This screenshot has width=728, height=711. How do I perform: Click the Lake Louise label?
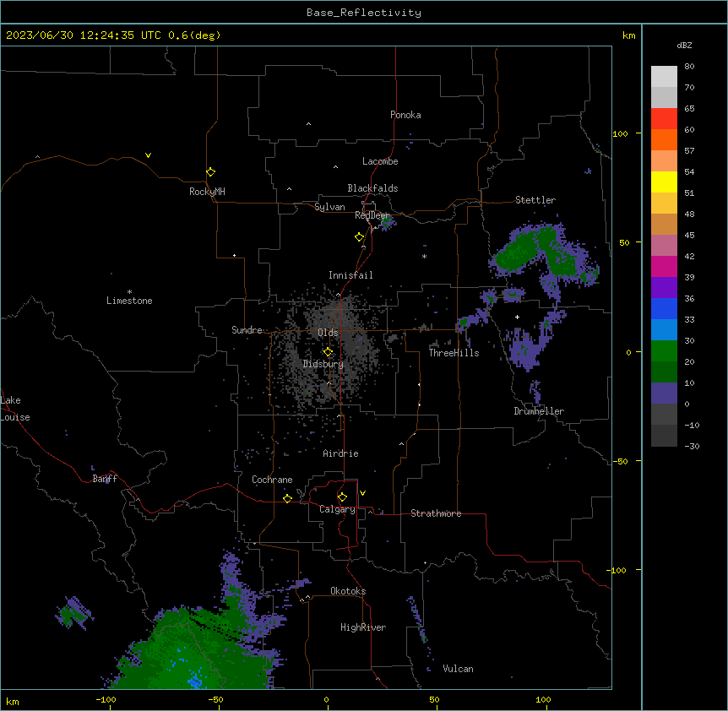15,409
